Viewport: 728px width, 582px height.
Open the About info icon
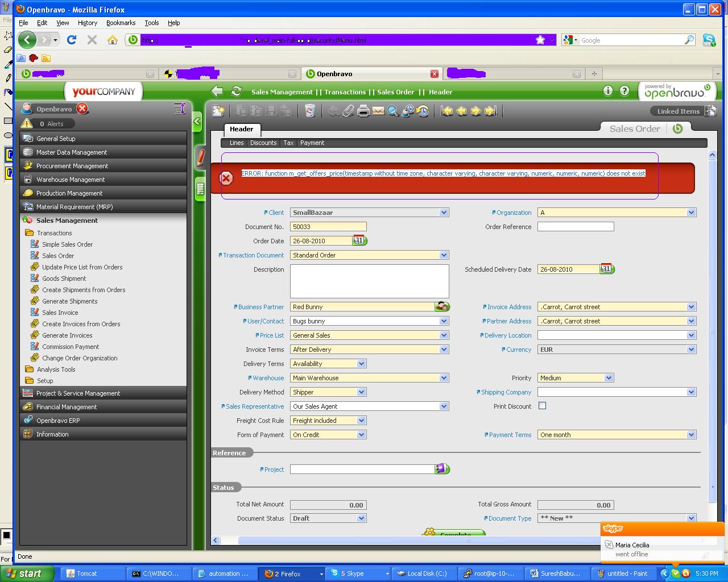pyautogui.click(x=608, y=91)
